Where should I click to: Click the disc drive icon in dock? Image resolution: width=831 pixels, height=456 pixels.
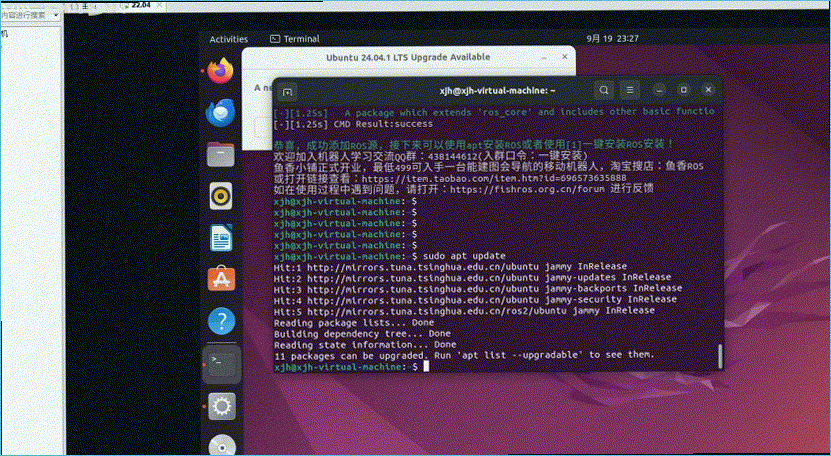(x=222, y=445)
